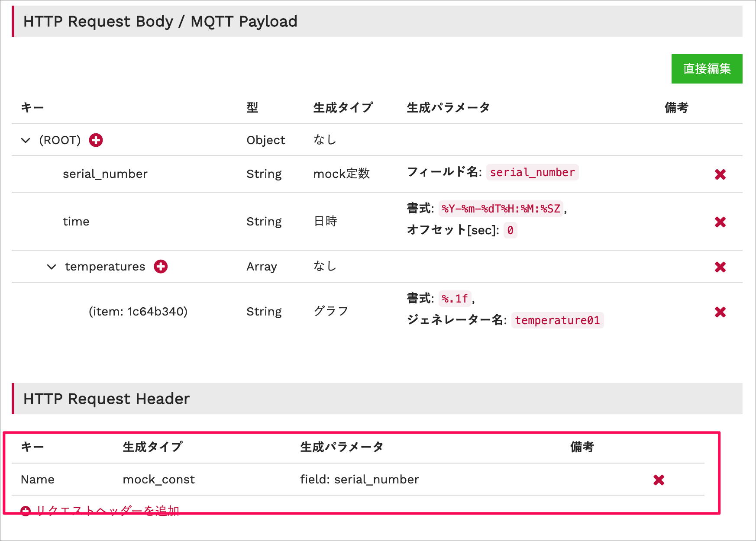This screenshot has height=541, width=756.
Task: Select the (item: 1c64b340) key
Action: coord(138,312)
